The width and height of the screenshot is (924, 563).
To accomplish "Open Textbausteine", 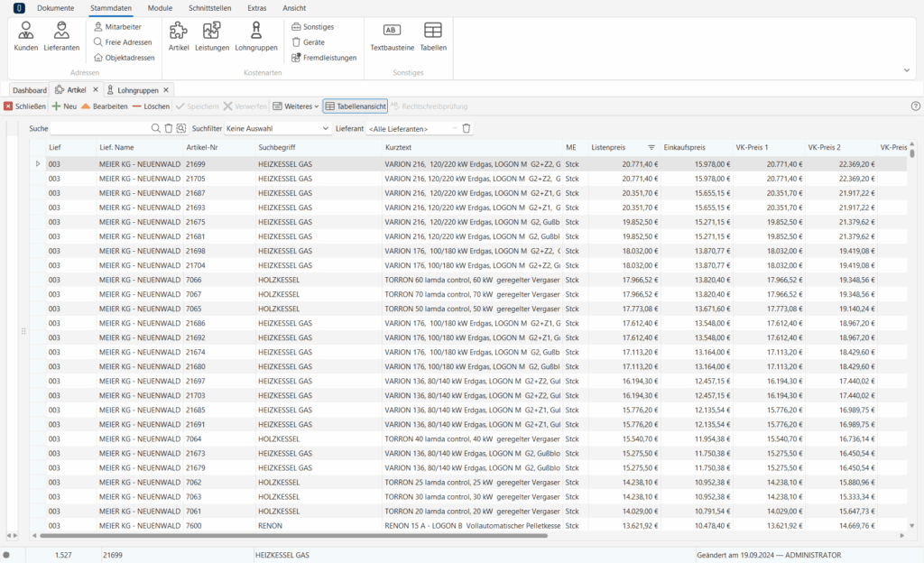I will pyautogui.click(x=392, y=36).
